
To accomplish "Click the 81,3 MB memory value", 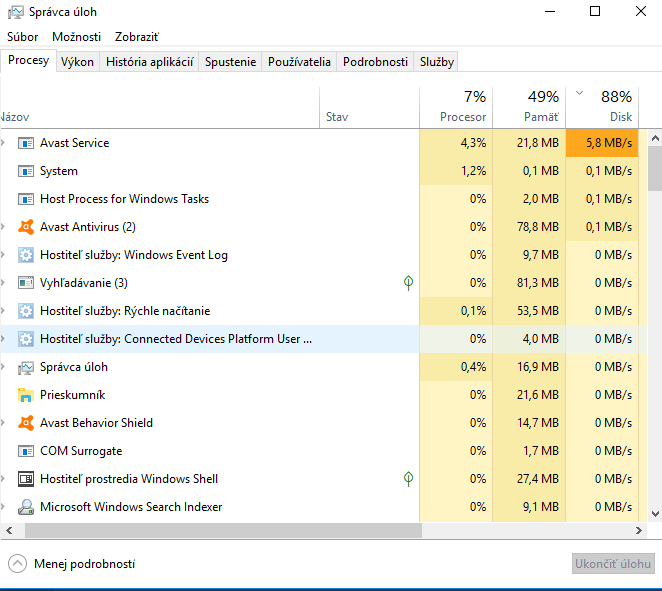I will coord(537,282).
